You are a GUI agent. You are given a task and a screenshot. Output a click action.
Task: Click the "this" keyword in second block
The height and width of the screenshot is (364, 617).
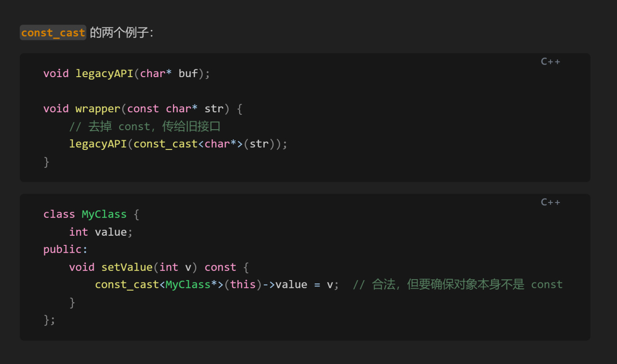click(x=243, y=284)
